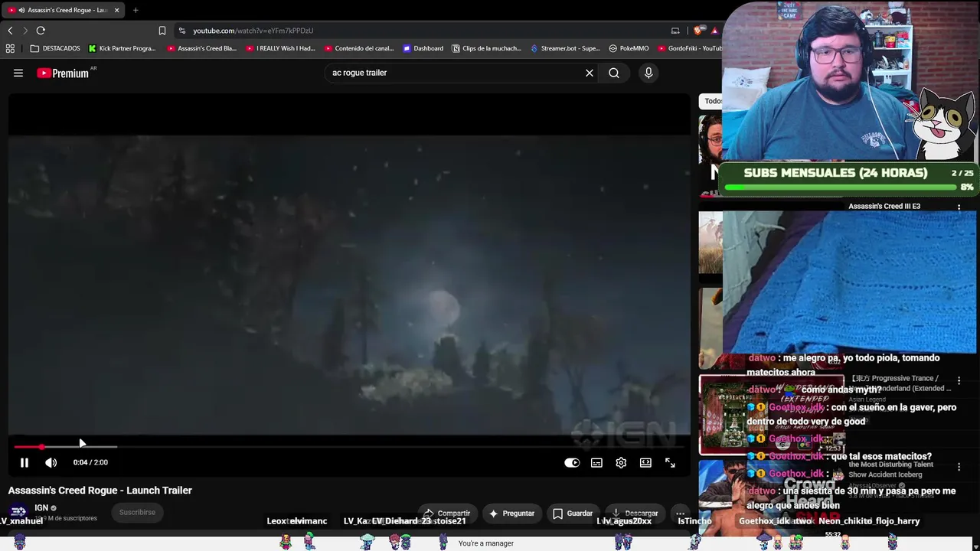
Task: Open the Progressive Trance extended video thumbnail
Action: pos(772,415)
